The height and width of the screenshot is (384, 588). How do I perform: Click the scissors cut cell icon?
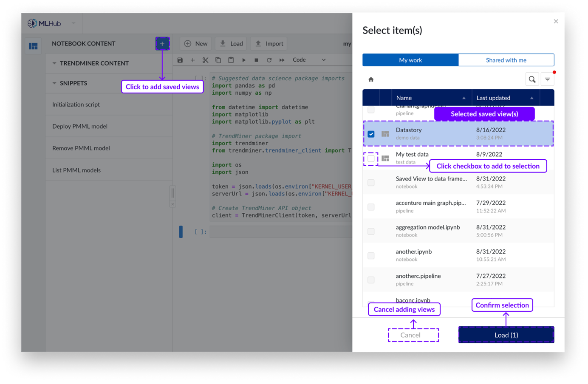[205, 60]
